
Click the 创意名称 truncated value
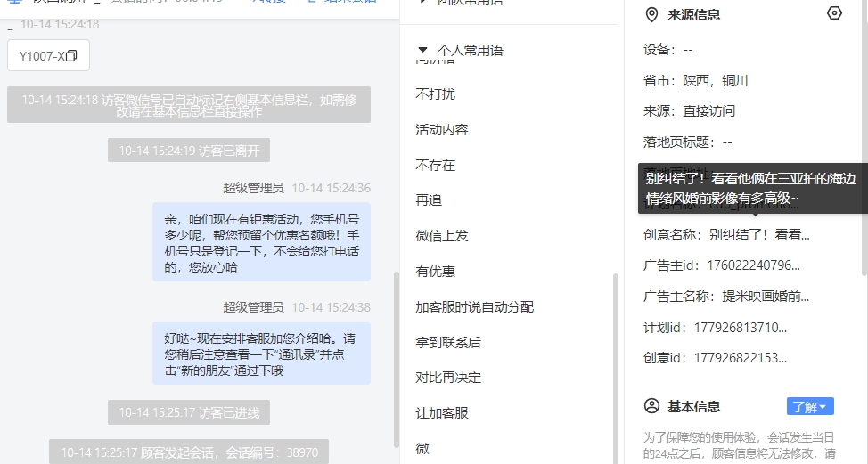[x=759, y=235]
